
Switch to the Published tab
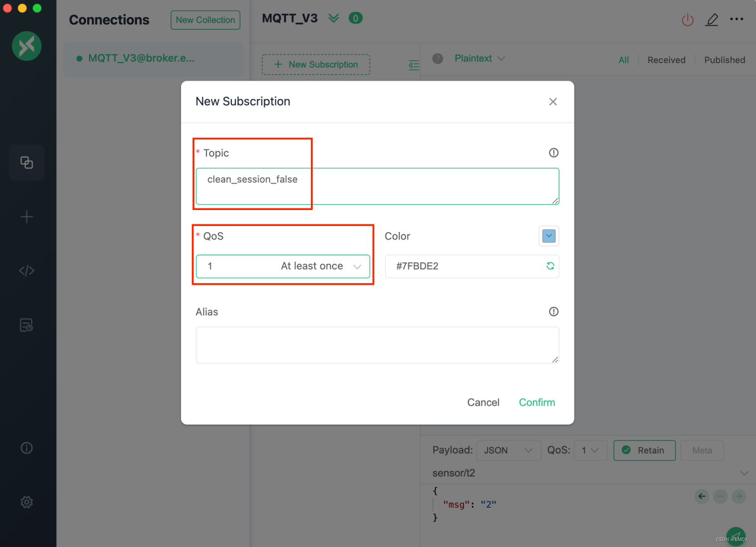(x=724, y=60)
